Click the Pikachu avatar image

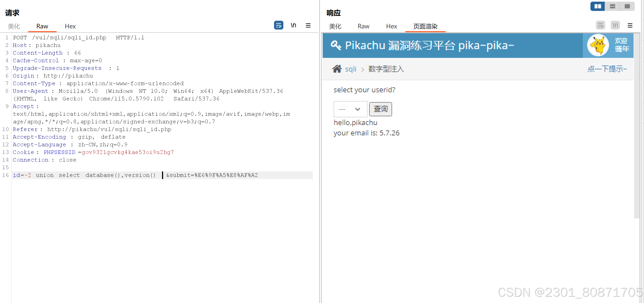coord(598,45)
